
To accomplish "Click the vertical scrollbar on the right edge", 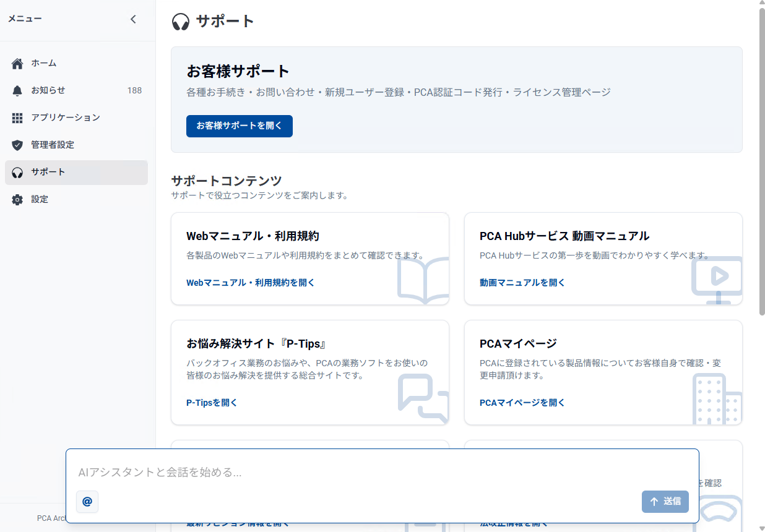I will tap(761, 155).
